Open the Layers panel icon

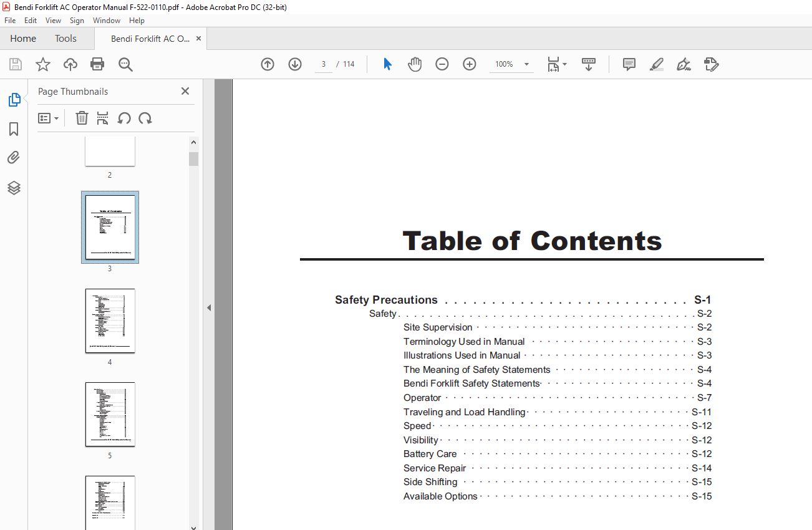click(x=14, y=188)
